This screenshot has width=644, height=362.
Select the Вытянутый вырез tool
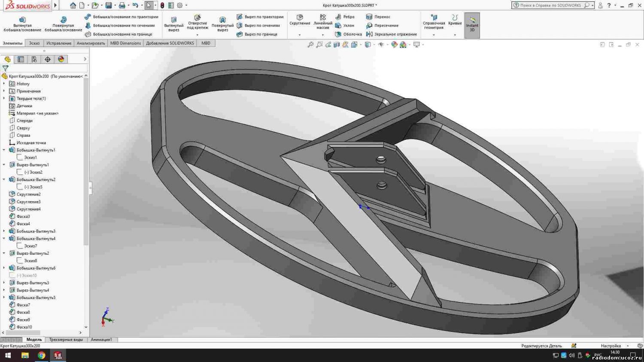[x=174, y=24]
